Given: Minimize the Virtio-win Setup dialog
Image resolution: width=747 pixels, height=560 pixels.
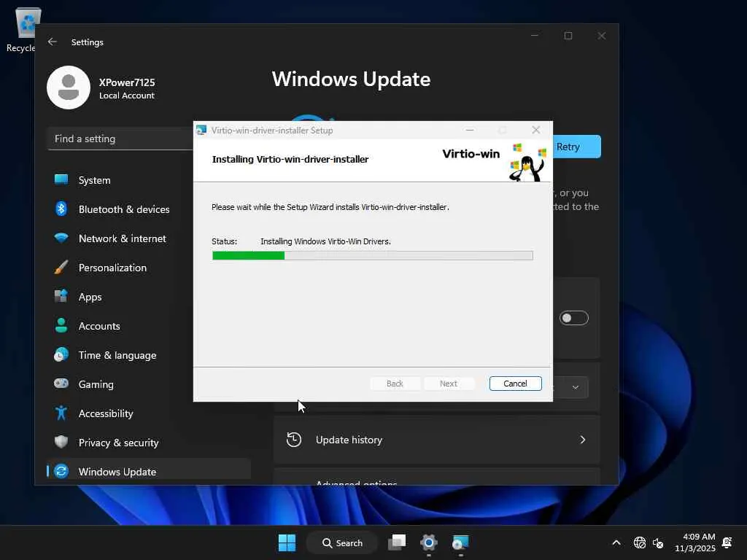Looking at the screenshot, I should (x=470, y=130).
